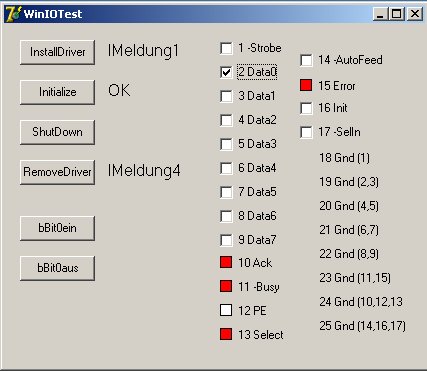Viewport: 427px width, 371px height.
Task: Tick the 8 Data6 checkbox
Action: click(226, 216)
